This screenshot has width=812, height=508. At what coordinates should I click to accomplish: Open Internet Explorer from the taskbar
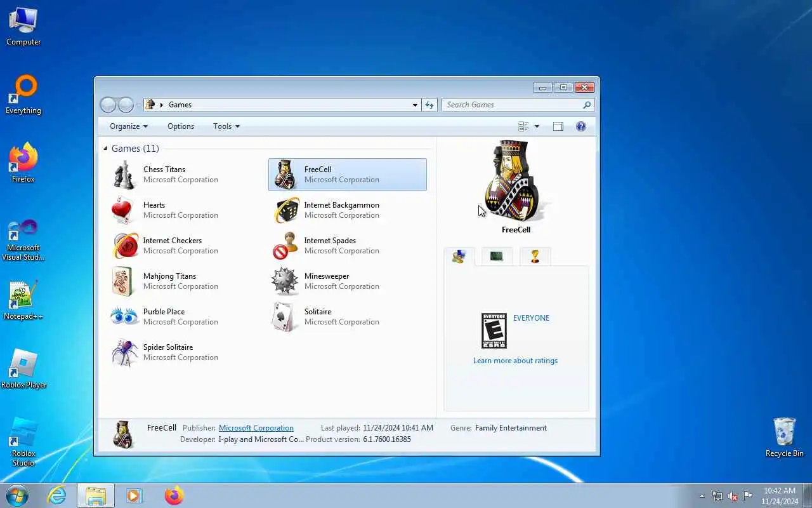click(57, 495)
